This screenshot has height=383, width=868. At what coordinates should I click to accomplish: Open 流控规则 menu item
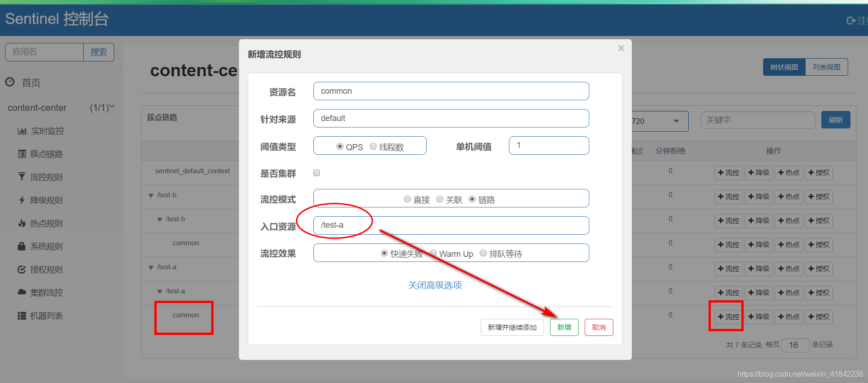pyautogui.click(x=46, y=177)
